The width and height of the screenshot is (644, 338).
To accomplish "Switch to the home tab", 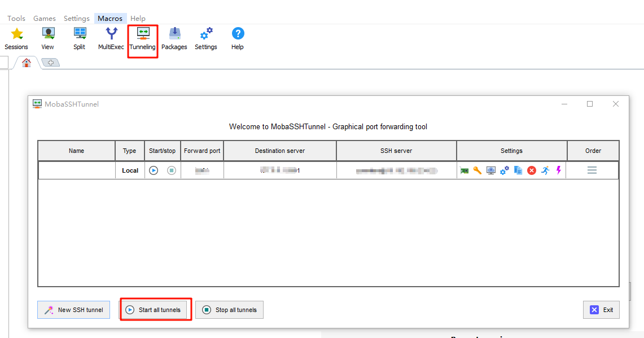I will click(x=27, y=63).
